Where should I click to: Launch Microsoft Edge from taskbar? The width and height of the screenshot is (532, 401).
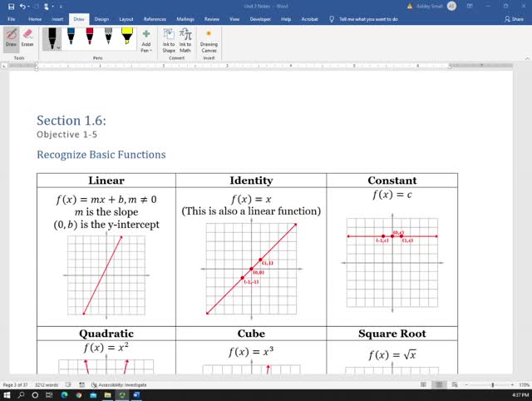pyautogui.click(x=65, y=395)
